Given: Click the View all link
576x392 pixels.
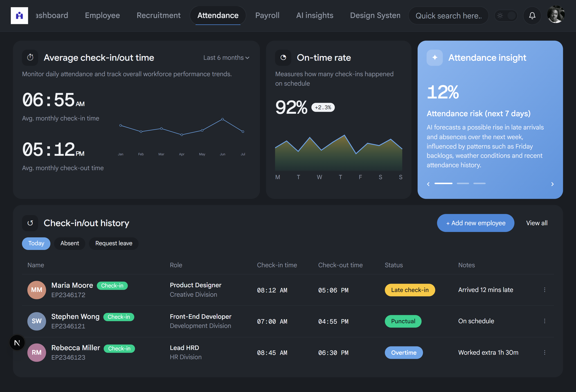Looking at the screenshot, I should click(x=537, y=223).
